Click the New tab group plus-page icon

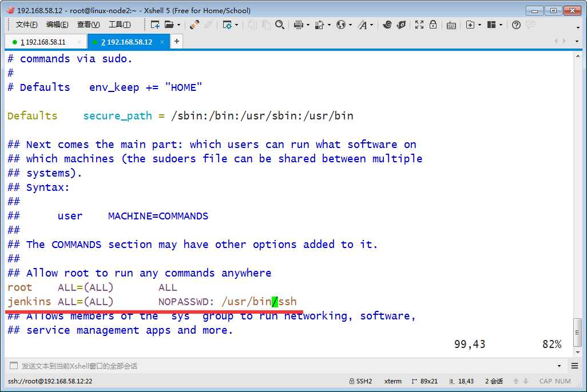(x=470, y=25)
